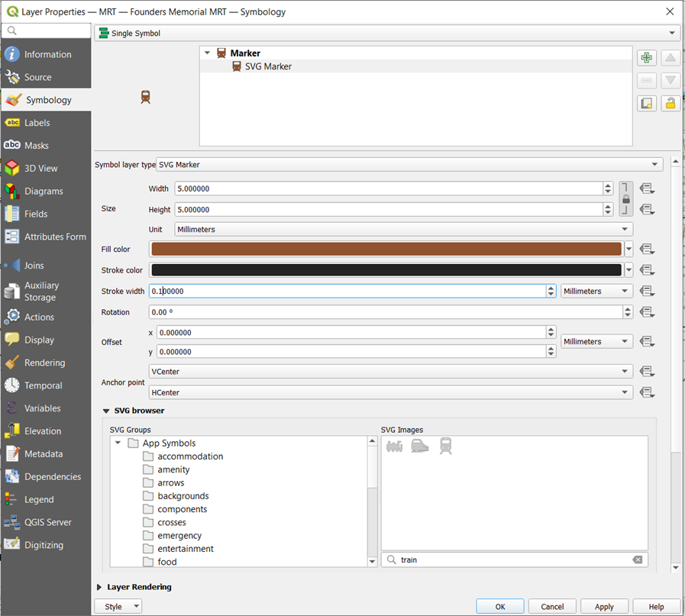Clear the train search text icon
This screenshot has width=685, height=616.
(x=638, y=560)
